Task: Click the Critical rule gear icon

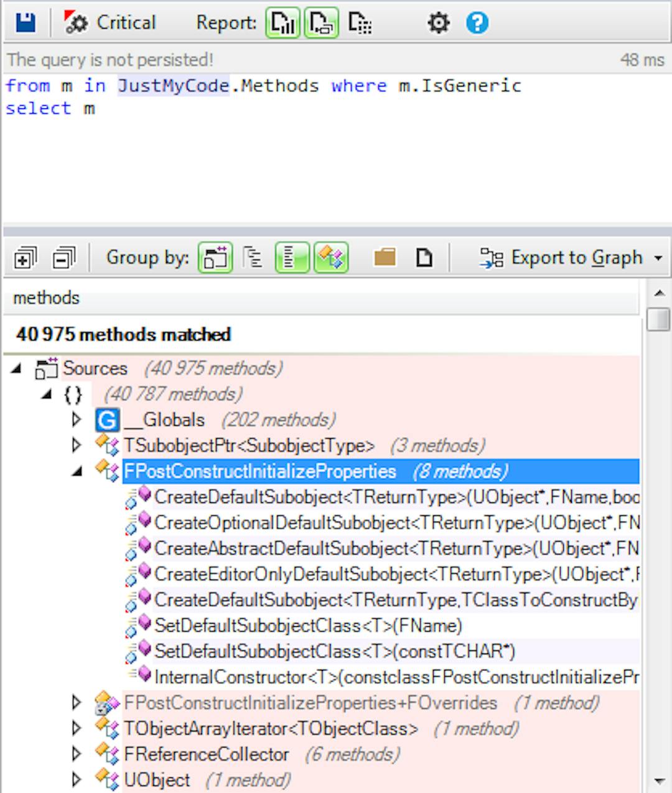Action: click(x=76, y=23)
